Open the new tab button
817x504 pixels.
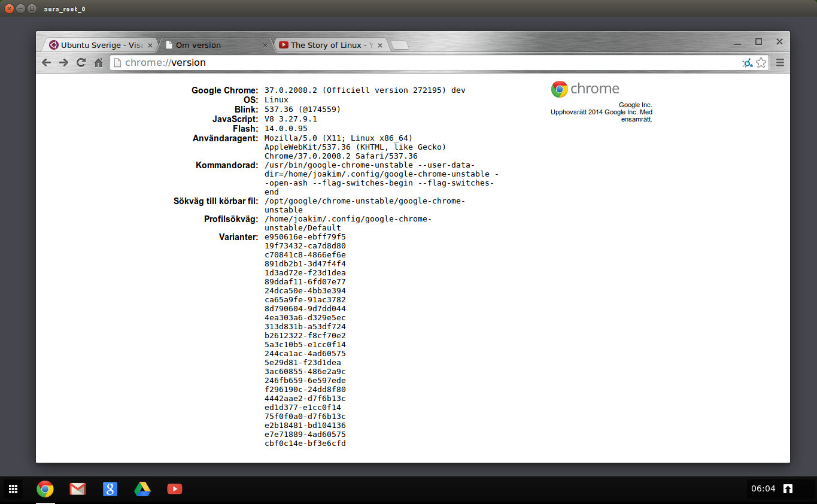(x=399, y=45)
